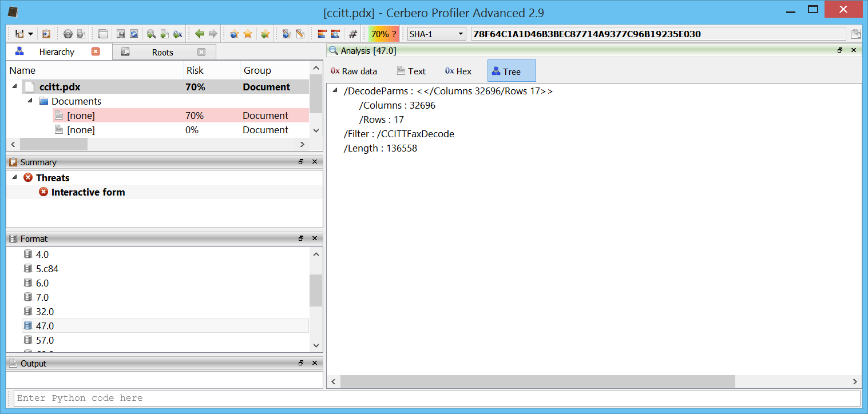868x414 pixels.
Task: Click the plain orange star icon
Action: click(248, 34)
